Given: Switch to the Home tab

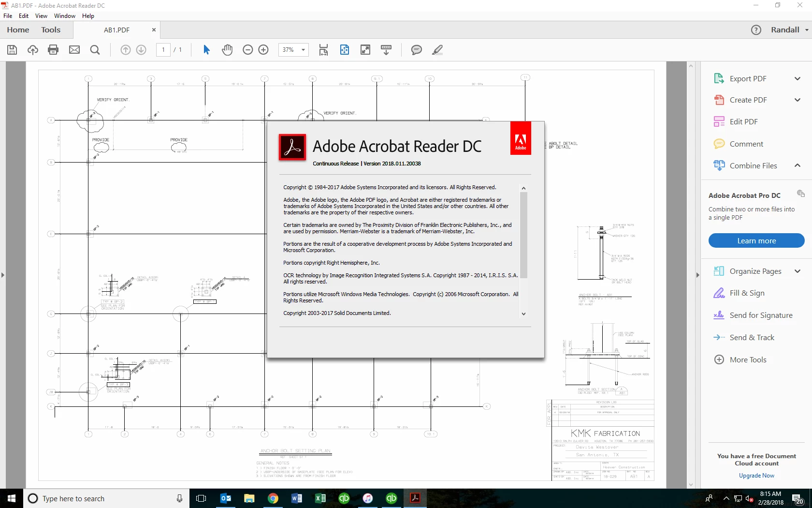Looking at the screenshot, I should click(18, 30).
